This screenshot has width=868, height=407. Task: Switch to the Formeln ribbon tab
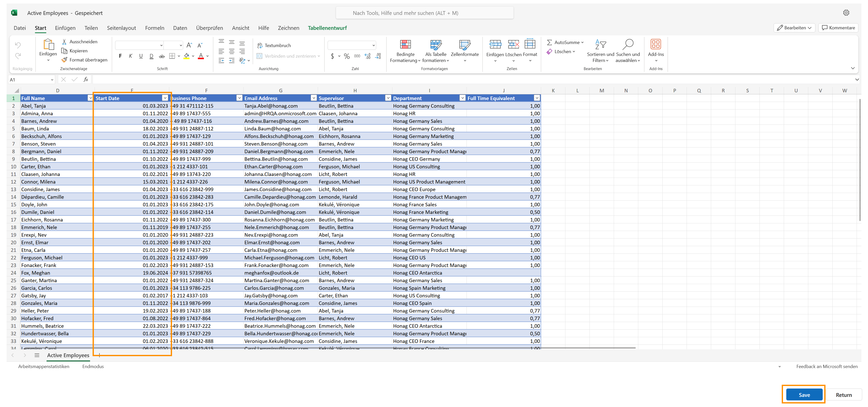(x=155, y=28)
